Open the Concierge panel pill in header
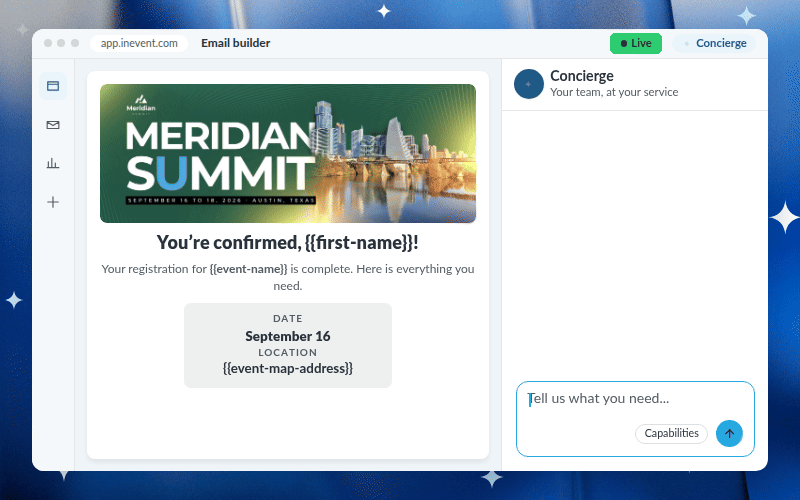Viewport: 800px width, 500px height. click(714, 43)
